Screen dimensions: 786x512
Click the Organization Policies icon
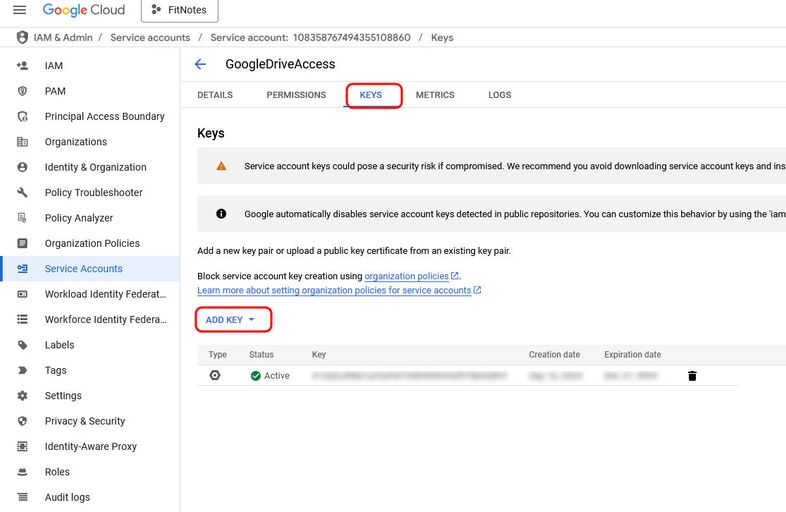click(x=23, y=243)
